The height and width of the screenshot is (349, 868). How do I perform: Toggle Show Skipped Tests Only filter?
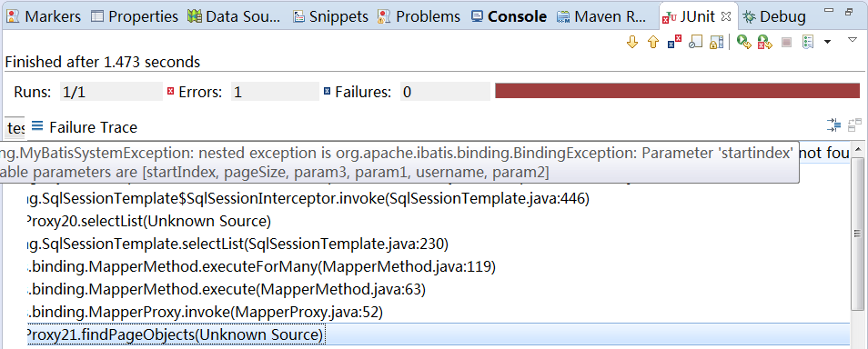[x=695, y=42]
